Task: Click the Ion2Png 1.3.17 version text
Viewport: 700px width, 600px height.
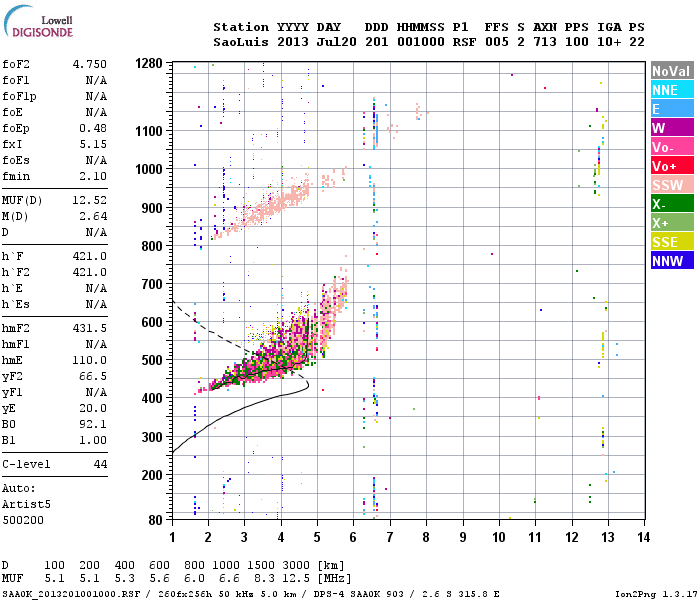Action: click(655, 595)
